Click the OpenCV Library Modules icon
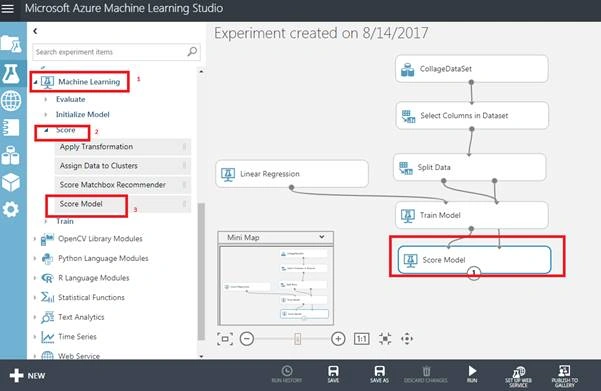 point(47,239)
